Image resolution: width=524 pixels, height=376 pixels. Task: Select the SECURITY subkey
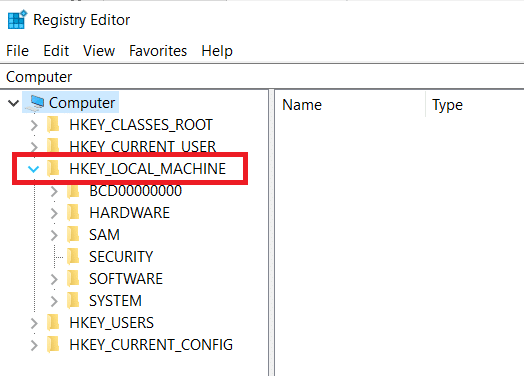tap(121, 257)
